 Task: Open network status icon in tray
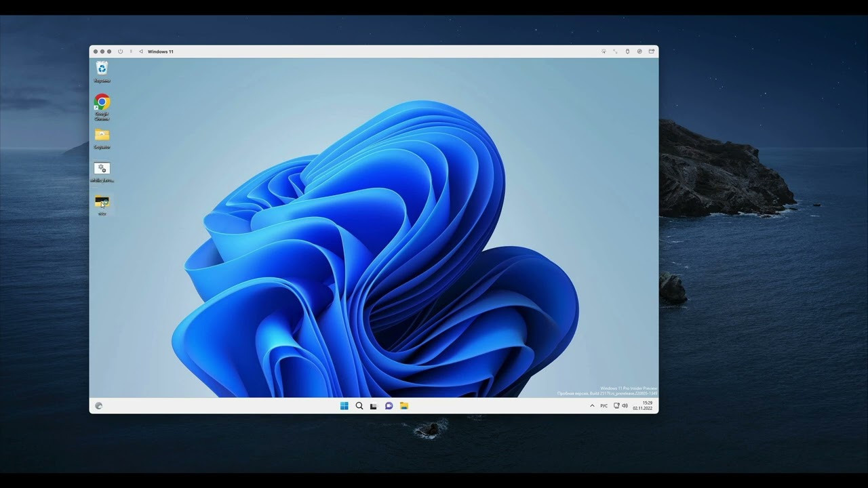click(x=616, y=406)
